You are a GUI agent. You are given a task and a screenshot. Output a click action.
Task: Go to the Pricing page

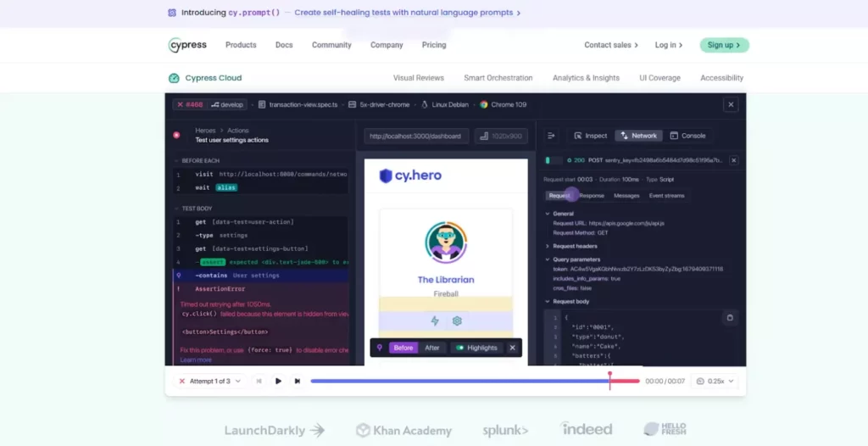pos(434,45)
